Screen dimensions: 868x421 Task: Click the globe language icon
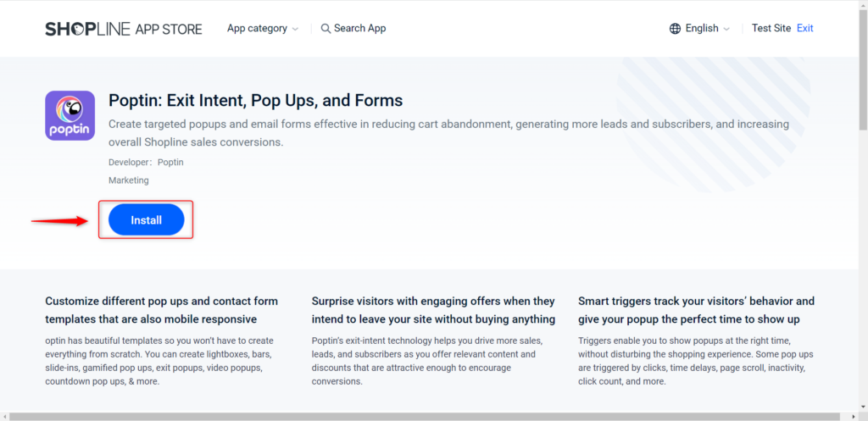pos(675,29)
